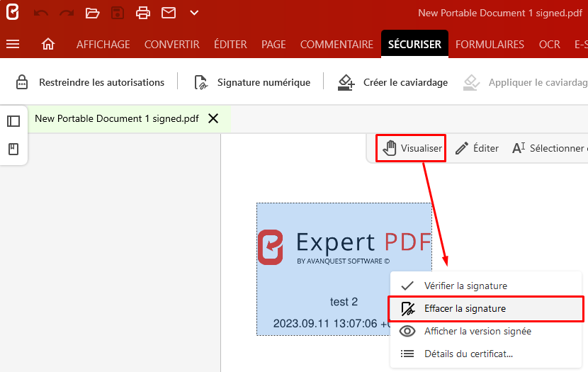Open the bookmarks panel icon

13,149
